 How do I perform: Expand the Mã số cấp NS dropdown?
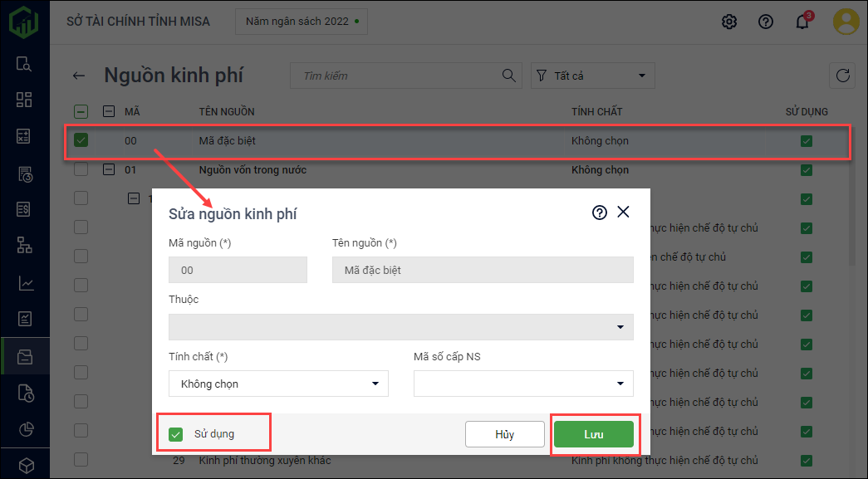click(523, 384)
